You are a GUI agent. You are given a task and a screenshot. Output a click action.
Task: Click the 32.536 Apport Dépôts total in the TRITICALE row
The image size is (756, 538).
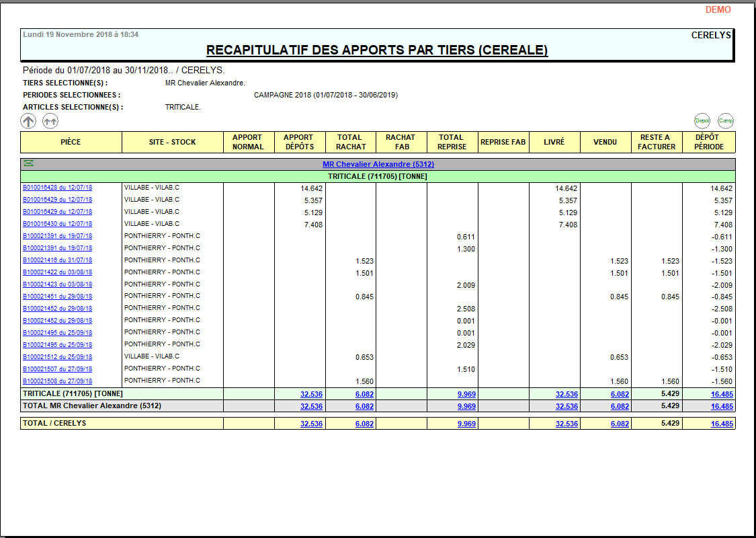point(311,394)
